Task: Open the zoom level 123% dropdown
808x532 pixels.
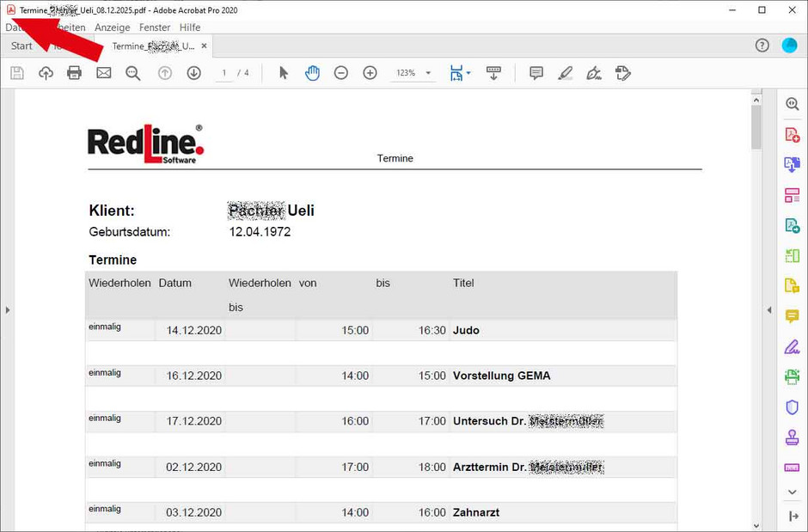Action: 413,73
